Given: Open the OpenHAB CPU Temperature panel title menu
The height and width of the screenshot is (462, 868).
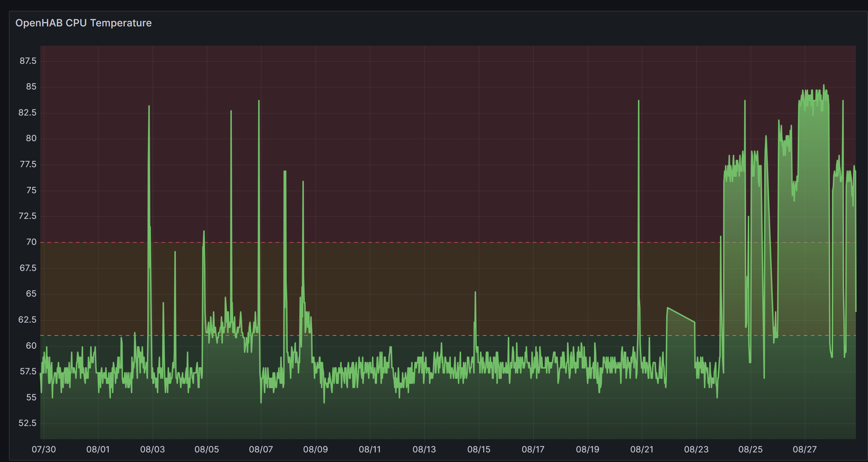Looking at the screenshot, I should tap(83, 23).
